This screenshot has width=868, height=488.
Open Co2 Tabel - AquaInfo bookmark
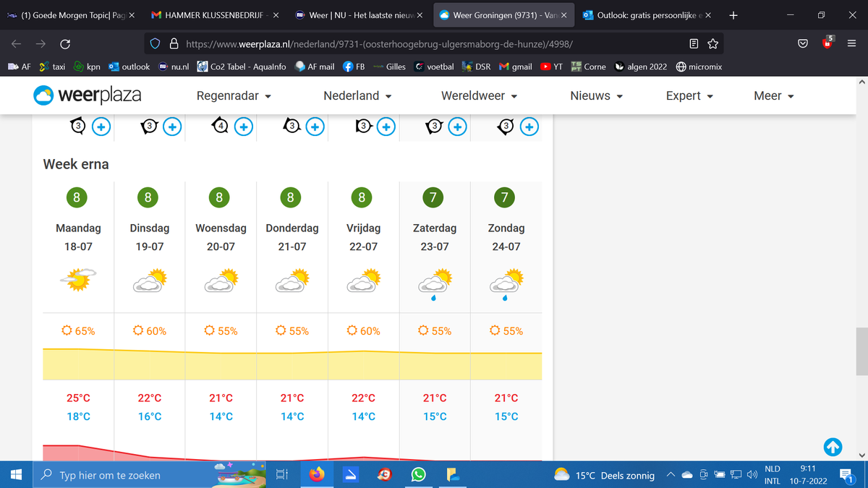[x=242, y=67]
